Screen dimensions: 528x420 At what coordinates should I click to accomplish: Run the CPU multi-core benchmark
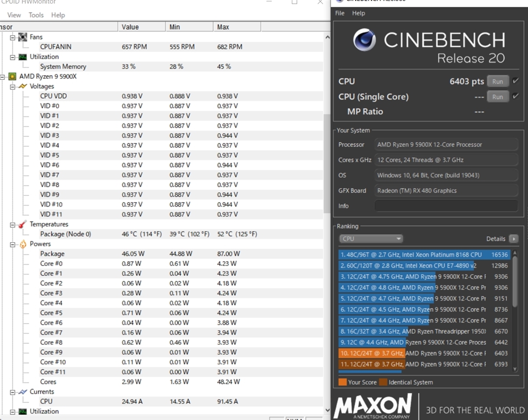498,81
